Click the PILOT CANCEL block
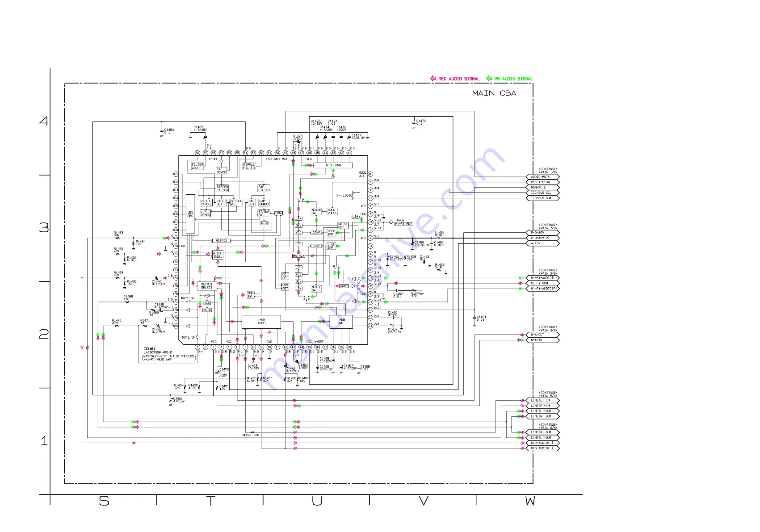The width and height of the screenshot is (760, 532). tap(206, 203)
